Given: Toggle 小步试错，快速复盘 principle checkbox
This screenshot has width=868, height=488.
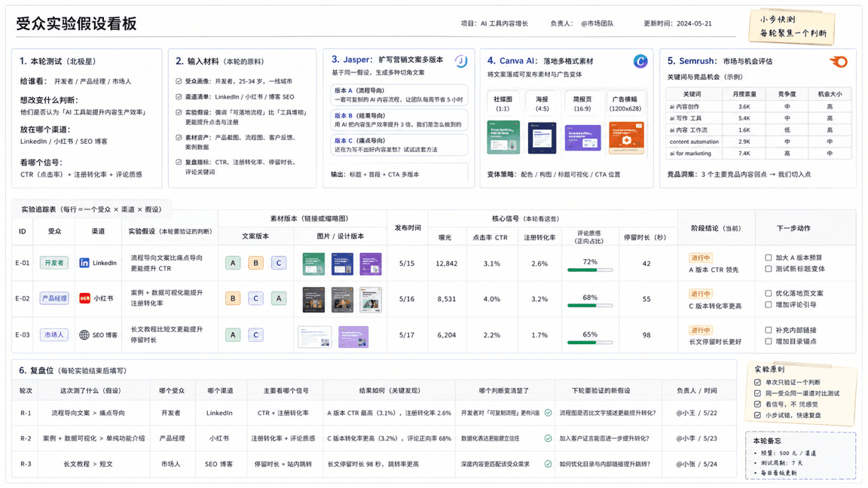Looking at the screenshot, I should pos(758,415).
